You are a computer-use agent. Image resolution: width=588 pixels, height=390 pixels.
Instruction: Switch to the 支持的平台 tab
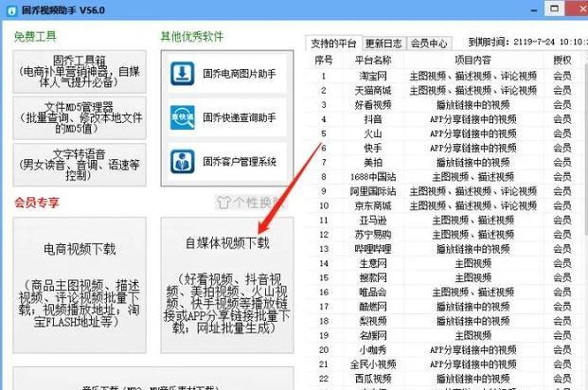333,44
